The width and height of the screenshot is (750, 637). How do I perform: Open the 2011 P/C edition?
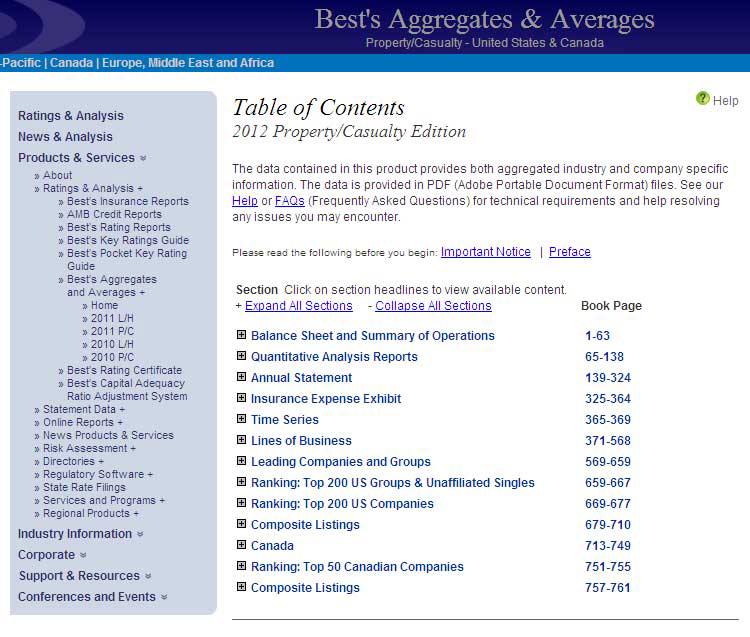point(112,331)
